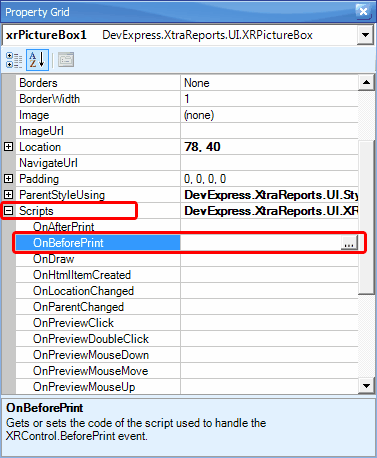Click the BorderWidth value 1
Screen dimensions: 377x458
coord(187,99)
